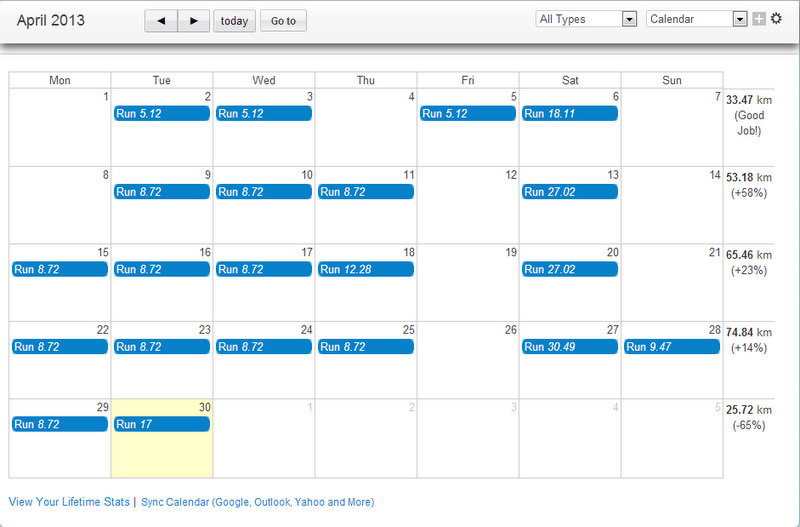Screen dimensions: 800x527
Task: Open the Run 18.11 entry on April 6
Action: tap(569, 114)
